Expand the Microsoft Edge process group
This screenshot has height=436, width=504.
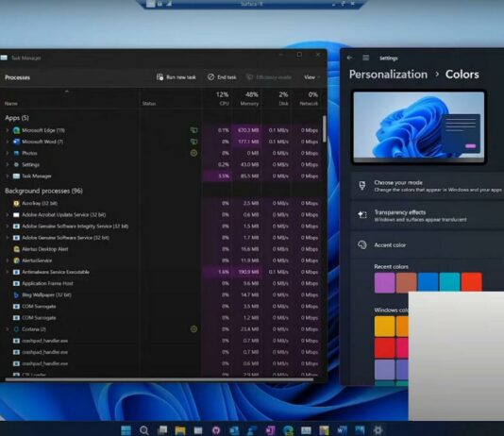[x=7, y=130]
